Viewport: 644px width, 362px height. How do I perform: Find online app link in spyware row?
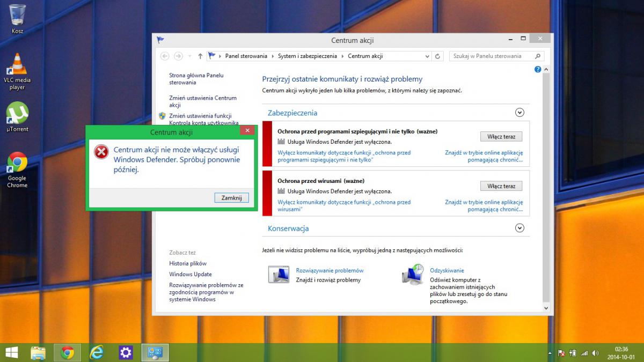pos(484,156)
